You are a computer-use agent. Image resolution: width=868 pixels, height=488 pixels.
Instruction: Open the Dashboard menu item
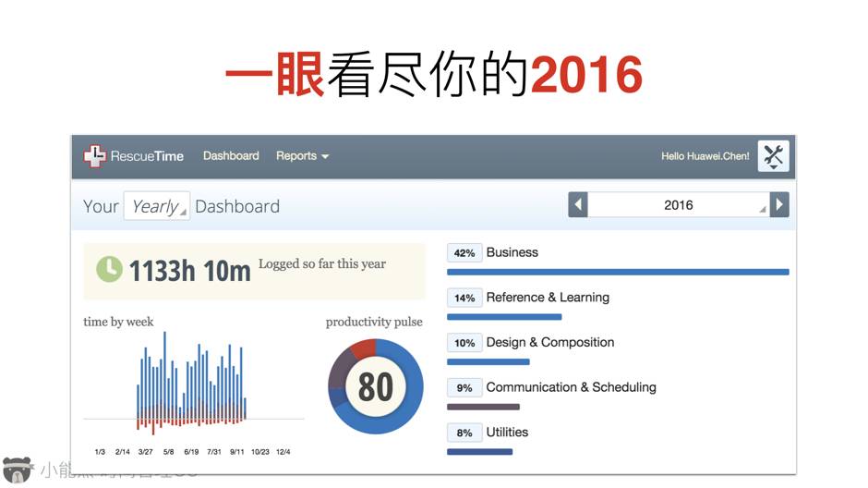(231, 156)
